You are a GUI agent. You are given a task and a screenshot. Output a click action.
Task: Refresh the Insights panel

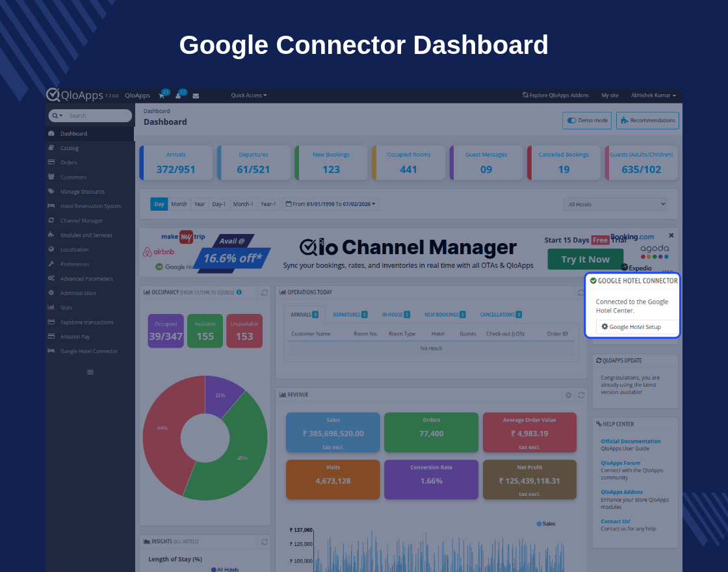264,542
